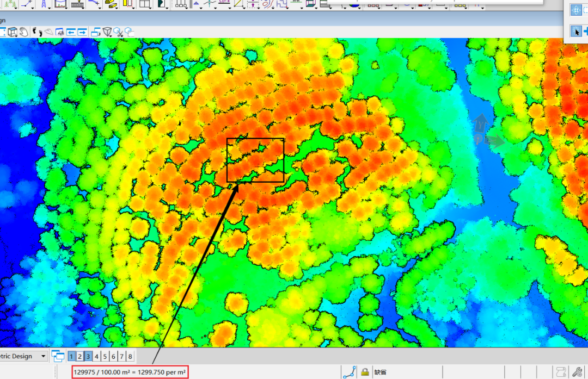588x379 pixels.
Task: Go to previous view with left arrow
Action: click(x=71, y=32)
